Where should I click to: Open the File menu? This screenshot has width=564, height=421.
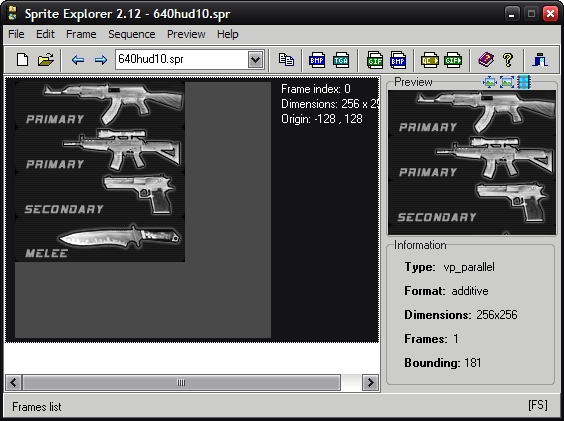coord(16,34)
